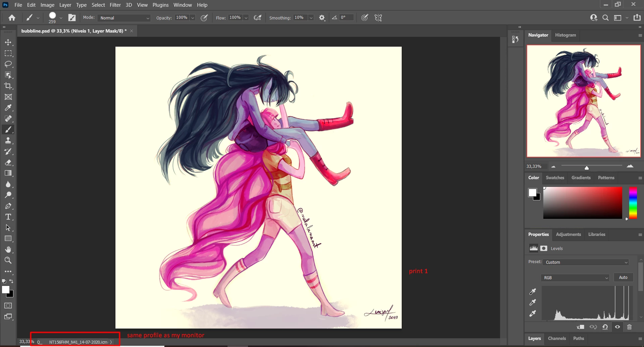Delete the adjustment layer with trash icon
The height and width of the screenshot is (347, 644).
point(630,327)
